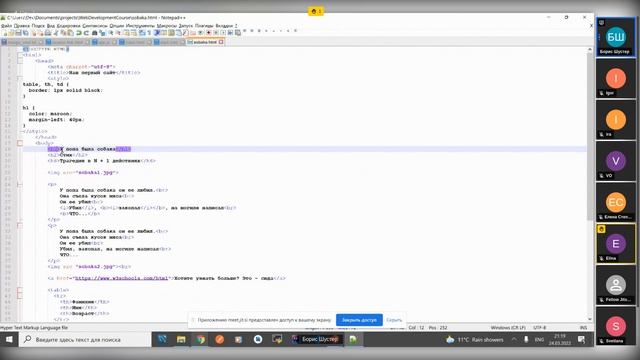Screen dimensions: 640x360
Task: Collapse the style tag fold marker
Action: [x=20, y=78]
